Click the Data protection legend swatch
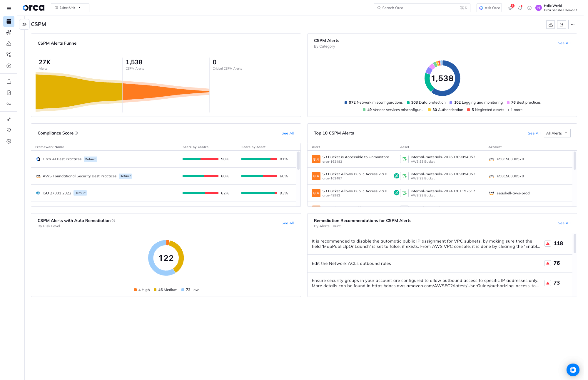 click(408, 102)
